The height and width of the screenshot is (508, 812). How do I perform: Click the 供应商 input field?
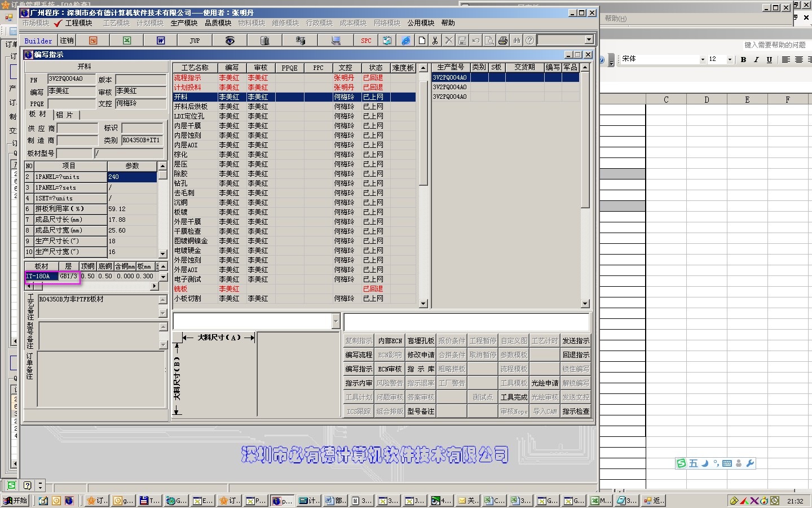(77, 128)
